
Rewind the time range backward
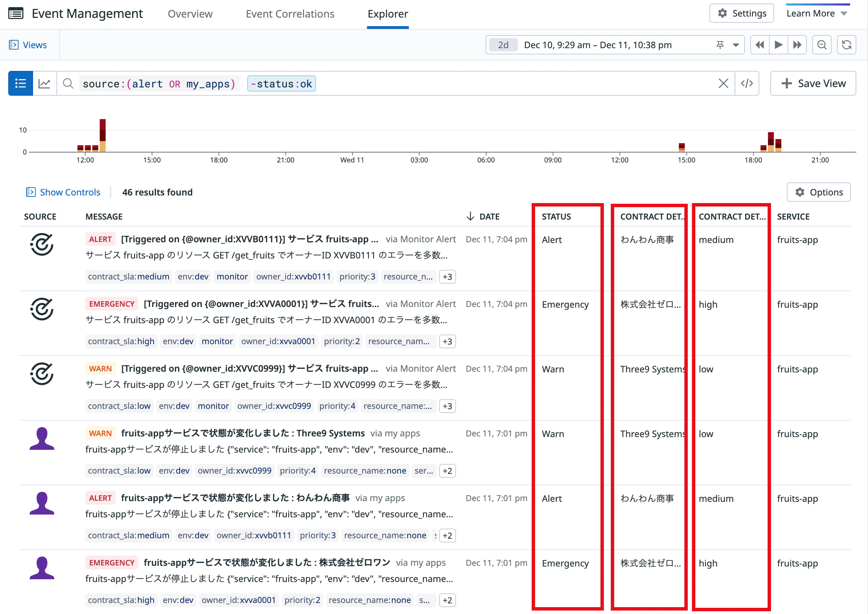point(759,45)
